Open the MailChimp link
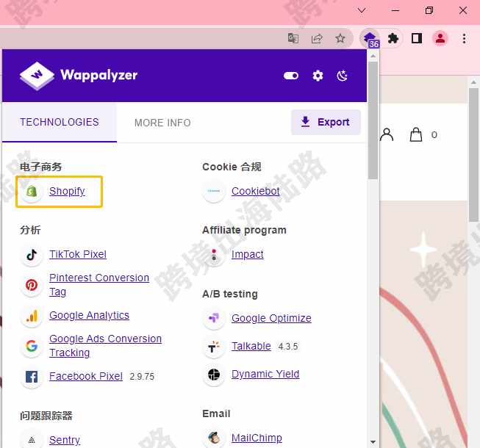This screenshot has height=448, width=480. tap(257, 438)
